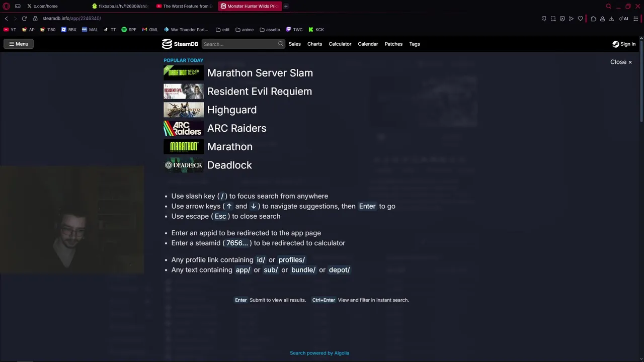
Task: Reload the page with the refresh icon
Action: (24, 19)
